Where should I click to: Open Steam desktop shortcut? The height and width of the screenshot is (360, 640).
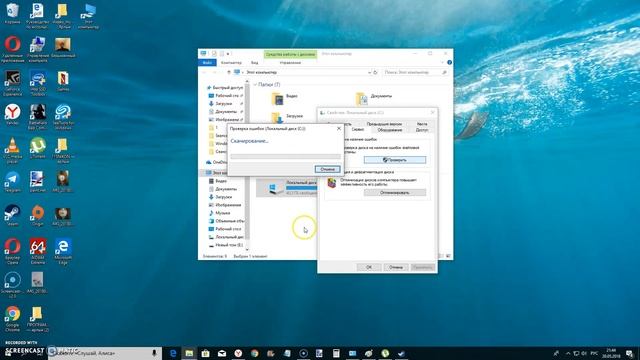click(12, 216)
